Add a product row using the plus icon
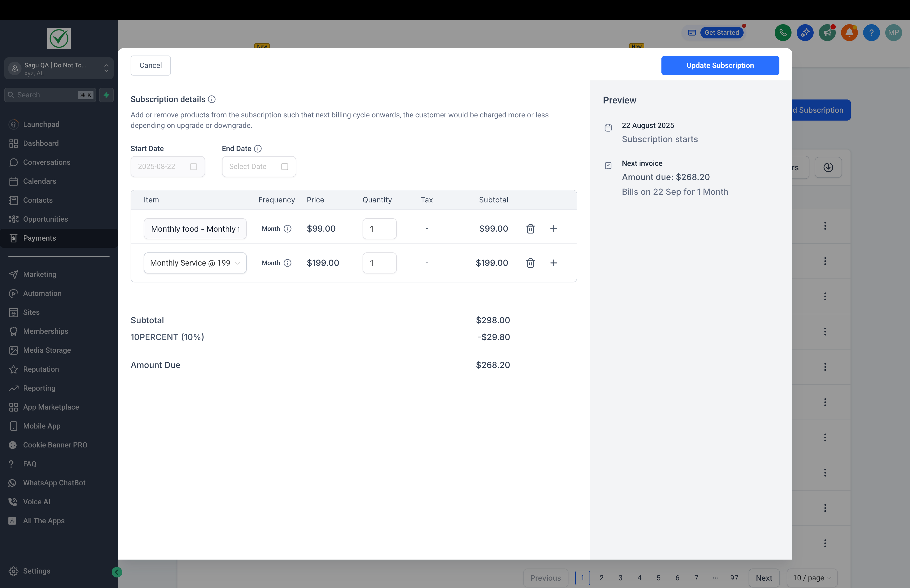The image size is (910, 588). pyautogui.click(x=554, y=228)
